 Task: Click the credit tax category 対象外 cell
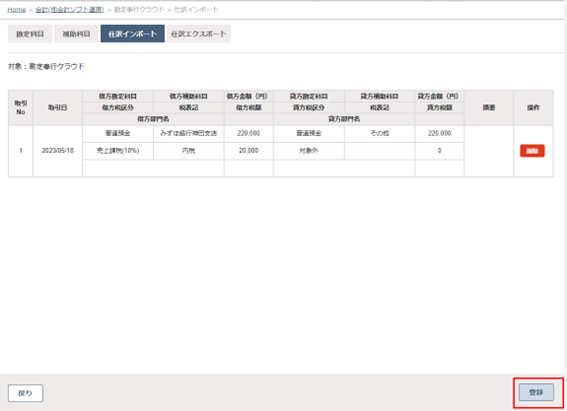[x=309, y=151]
